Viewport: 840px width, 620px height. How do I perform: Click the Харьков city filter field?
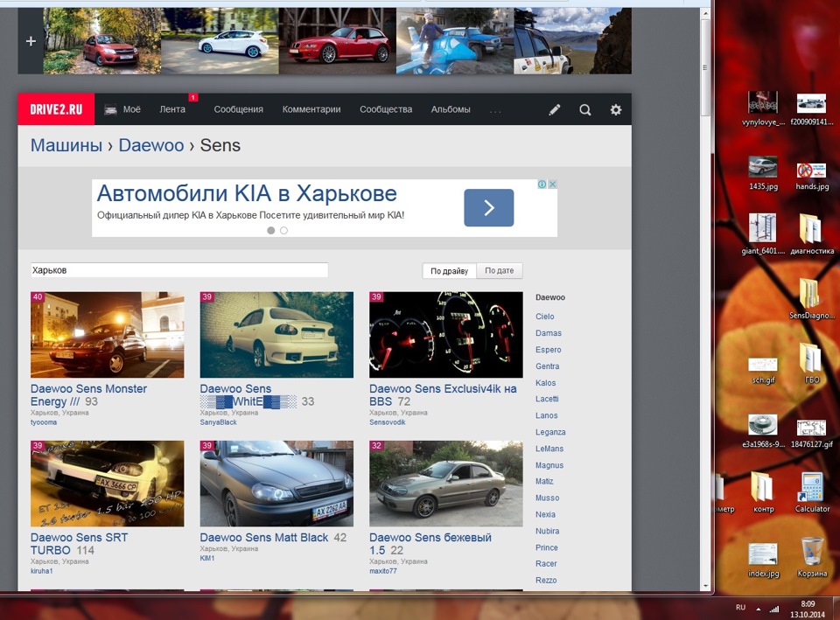[178, 270]
